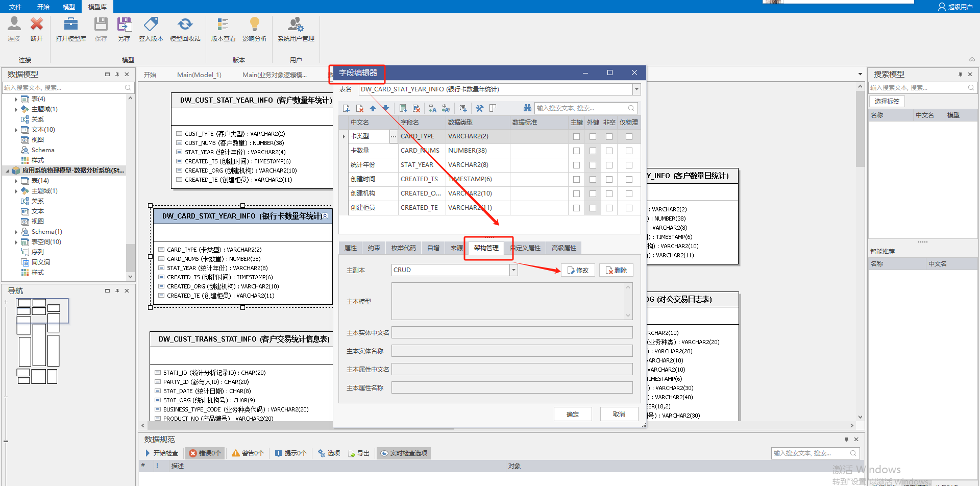Open the 文件 menu

click(x=15, y=7)
